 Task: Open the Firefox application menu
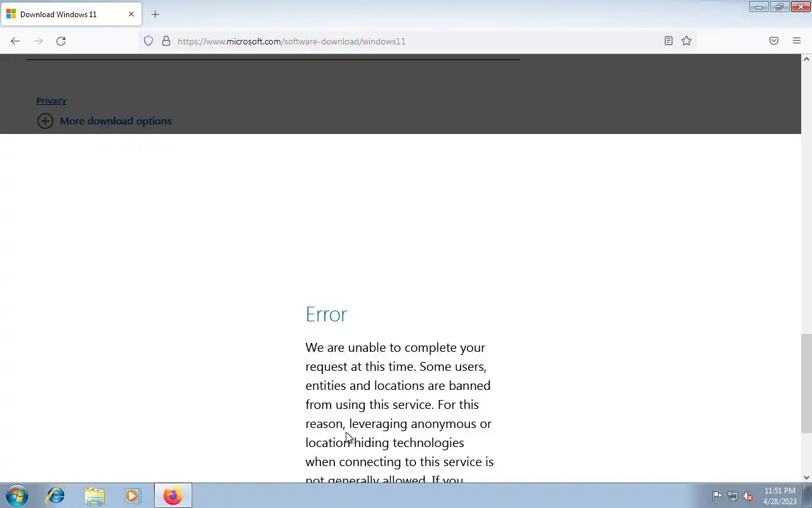pos(797,41)
